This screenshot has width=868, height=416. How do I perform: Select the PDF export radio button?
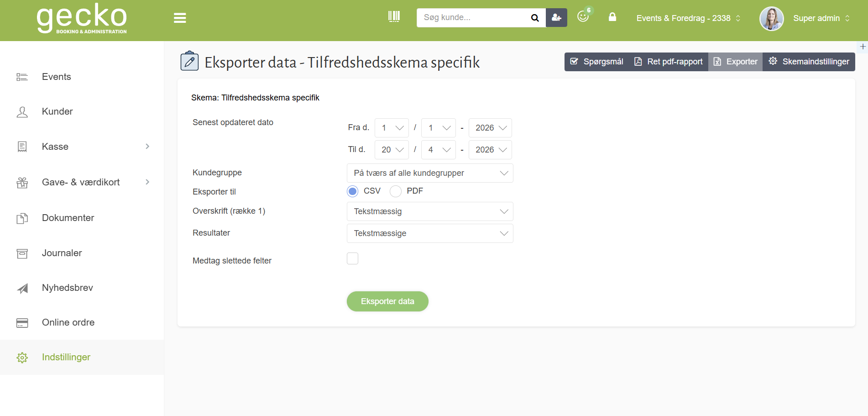[395, 191]
